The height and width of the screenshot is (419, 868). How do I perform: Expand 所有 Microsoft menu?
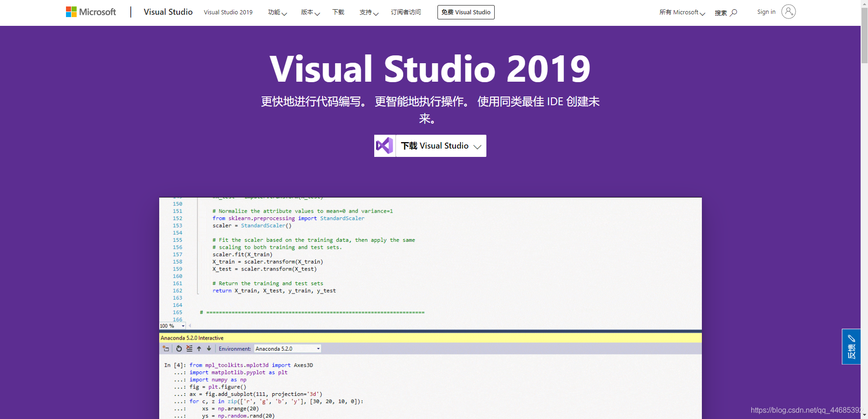point(682,12)
